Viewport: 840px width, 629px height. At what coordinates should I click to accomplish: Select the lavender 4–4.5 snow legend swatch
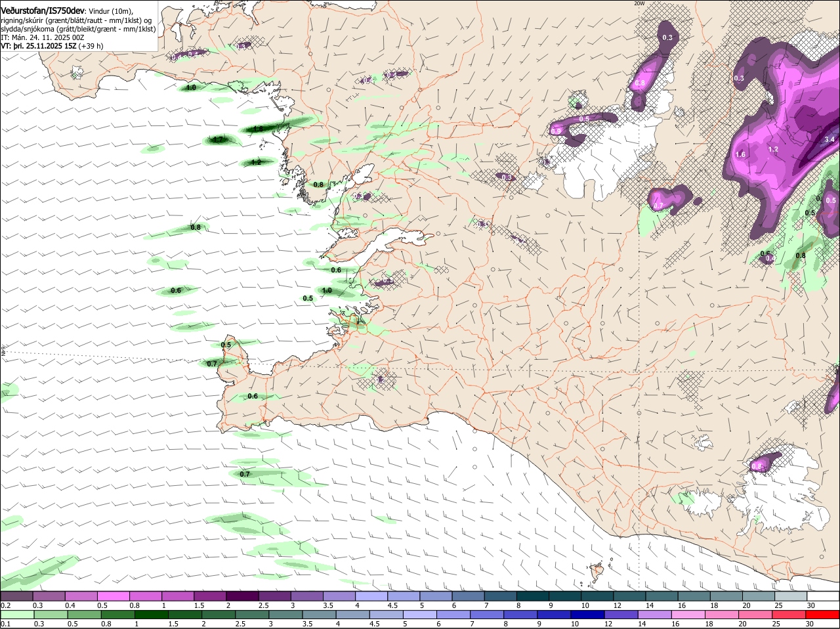372,596
